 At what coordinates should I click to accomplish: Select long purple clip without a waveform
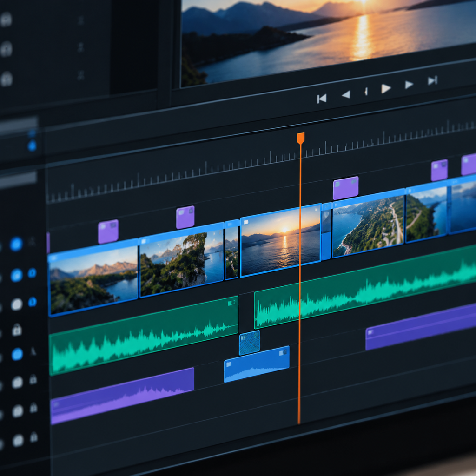click(421, 327)
